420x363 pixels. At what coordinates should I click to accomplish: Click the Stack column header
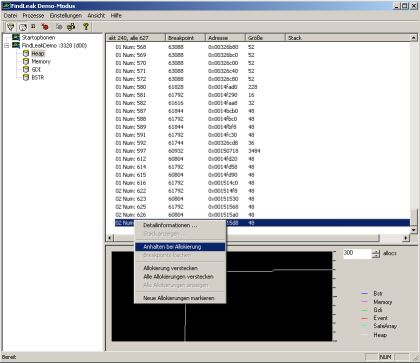coord(347,38)
